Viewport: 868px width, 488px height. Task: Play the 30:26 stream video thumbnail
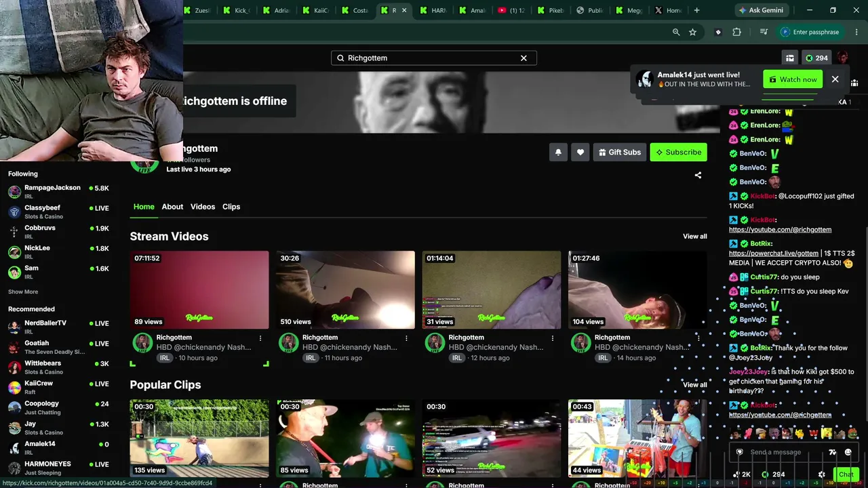click(x=345, y=290)
